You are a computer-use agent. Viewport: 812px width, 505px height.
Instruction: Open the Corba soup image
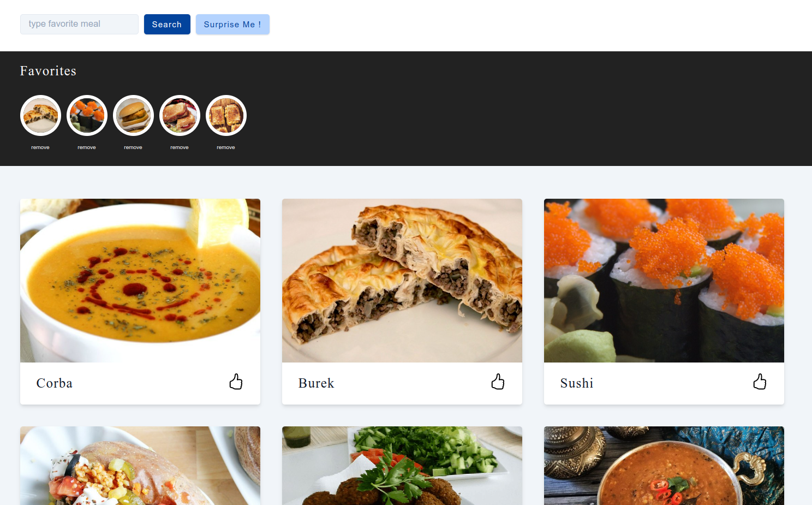(140, 281)
